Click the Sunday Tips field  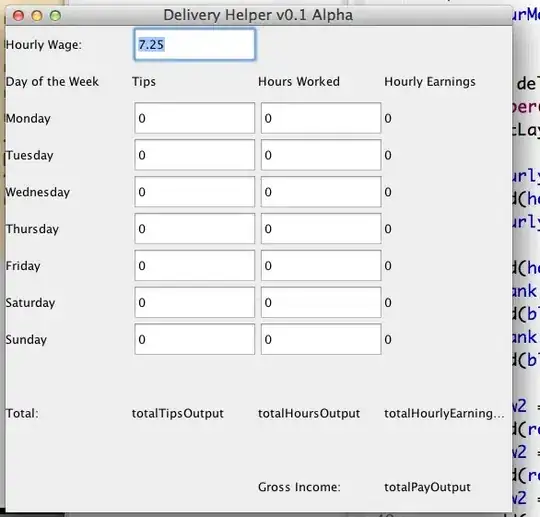pos(195,339)
